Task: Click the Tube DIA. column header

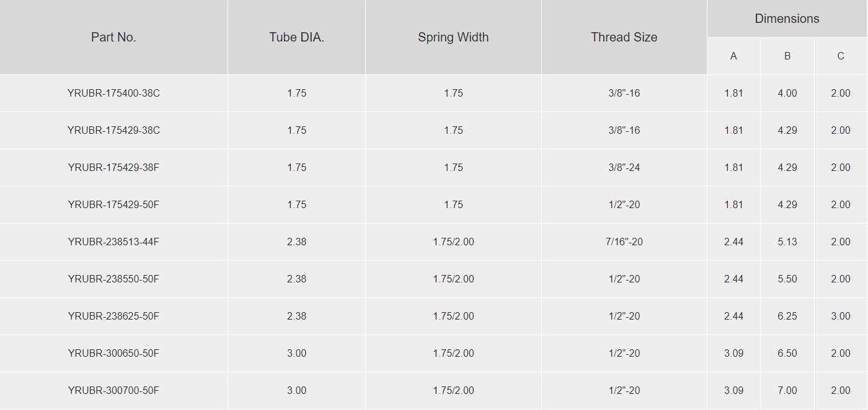Action: pos(296,37)
